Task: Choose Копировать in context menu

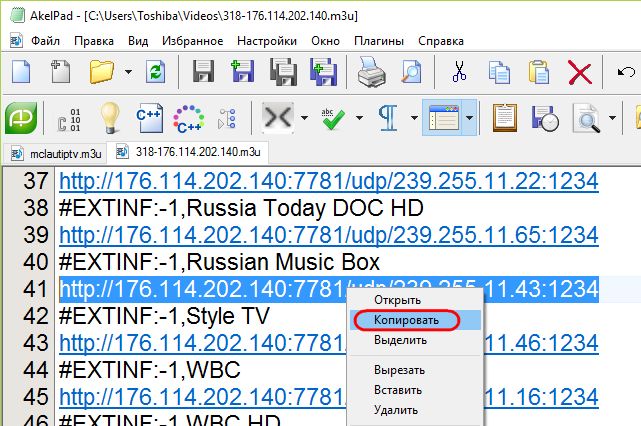Action: 415,320
